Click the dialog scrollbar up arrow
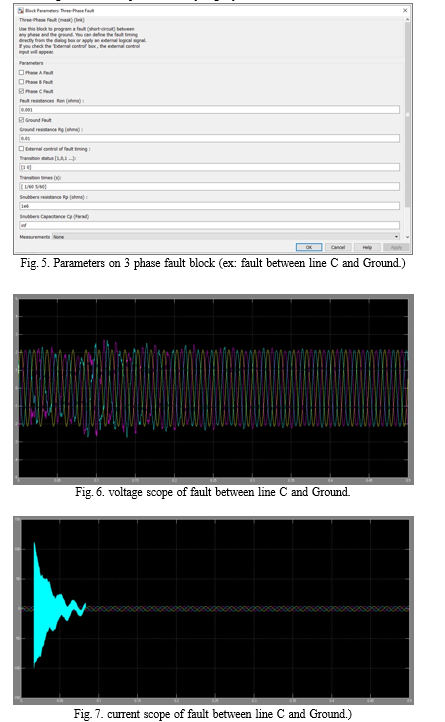This screenshot has height=722, width=445. pyautogui.click(x=407, y=20)
